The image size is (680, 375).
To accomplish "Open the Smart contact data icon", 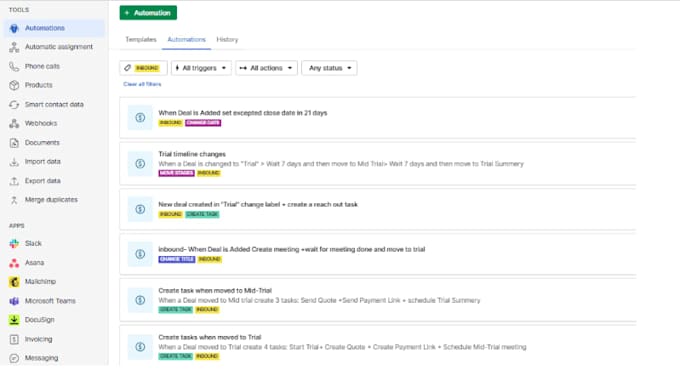I will click(x=14, y=104).
